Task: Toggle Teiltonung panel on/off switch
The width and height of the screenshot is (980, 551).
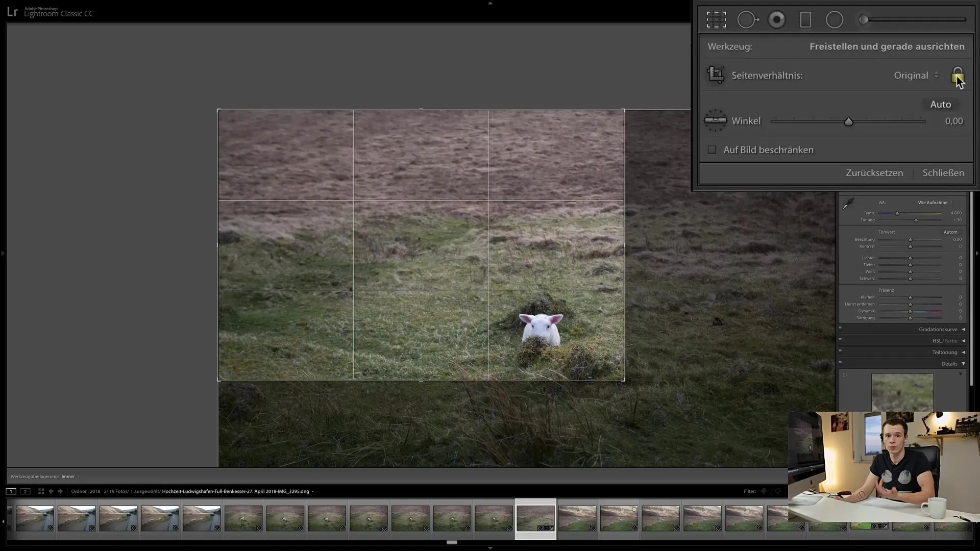Action: (x=840, y=350)
